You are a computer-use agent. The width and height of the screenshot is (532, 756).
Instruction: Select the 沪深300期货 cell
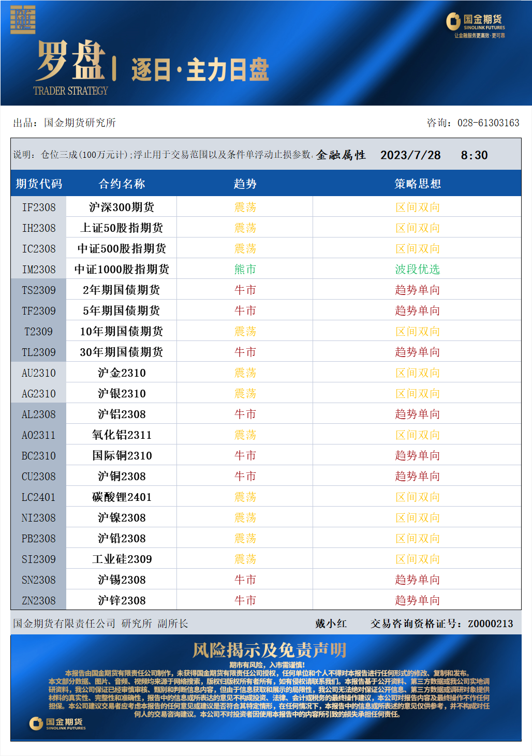pos(122,207)
